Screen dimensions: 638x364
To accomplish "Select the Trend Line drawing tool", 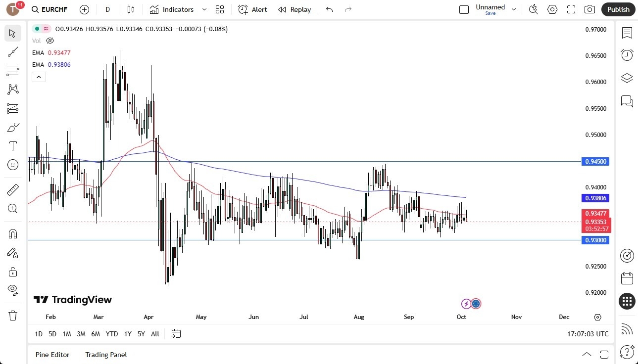I will tap(13, 52).
